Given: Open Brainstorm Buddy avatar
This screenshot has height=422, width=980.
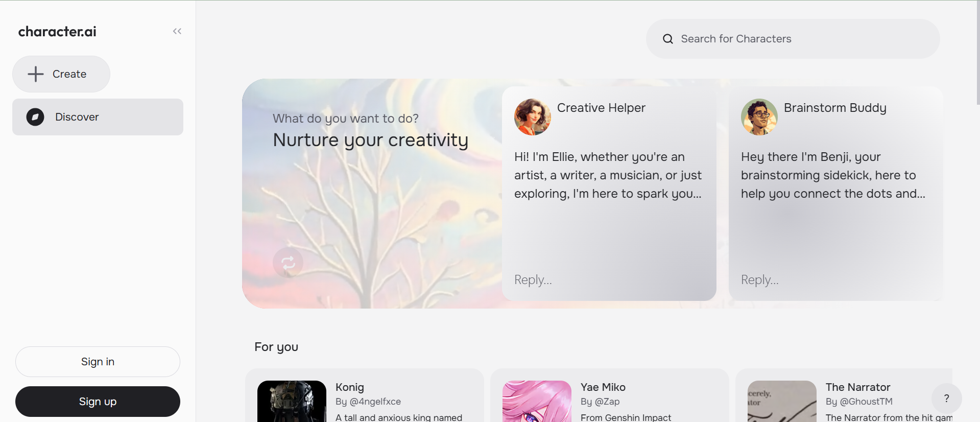Looking at the screenshot, I should click(x=759, y=117).
